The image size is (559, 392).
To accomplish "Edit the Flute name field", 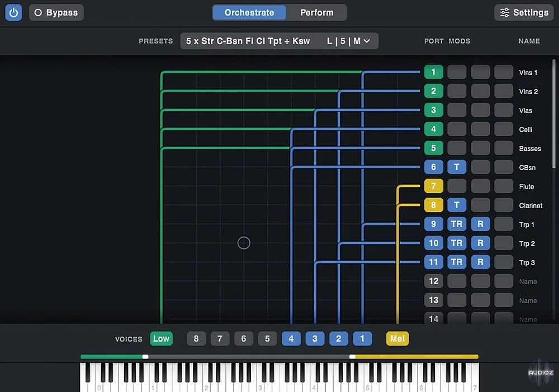I will 527,187.
